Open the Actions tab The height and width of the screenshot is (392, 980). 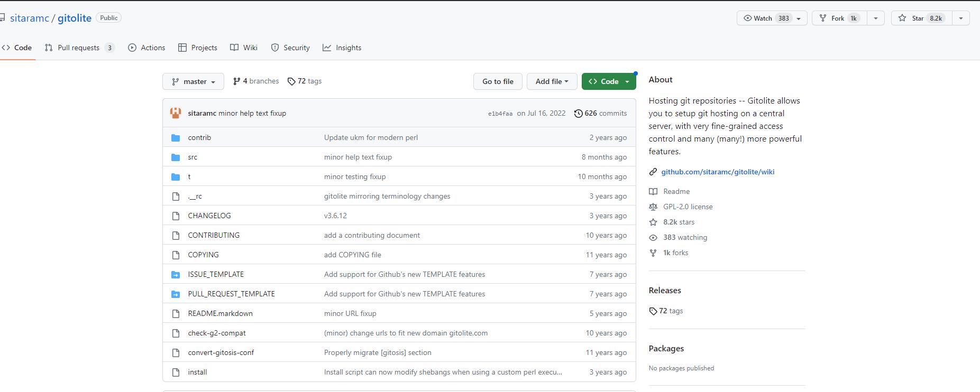point(146,48)
